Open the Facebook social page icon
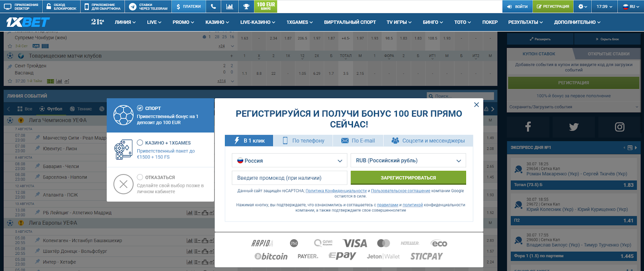This screenshot has height=271, width=644. click(x=528, y=127)
